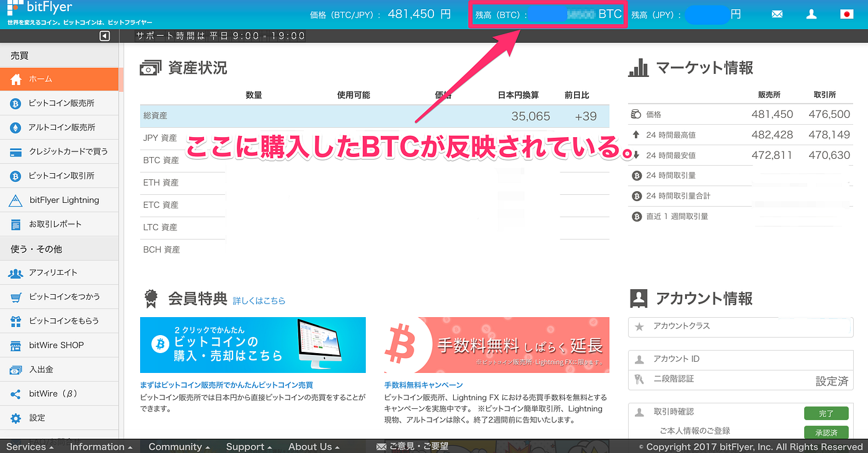Click the JPY 資産 row label
The image size is (868, 453).
pos(160,138)
